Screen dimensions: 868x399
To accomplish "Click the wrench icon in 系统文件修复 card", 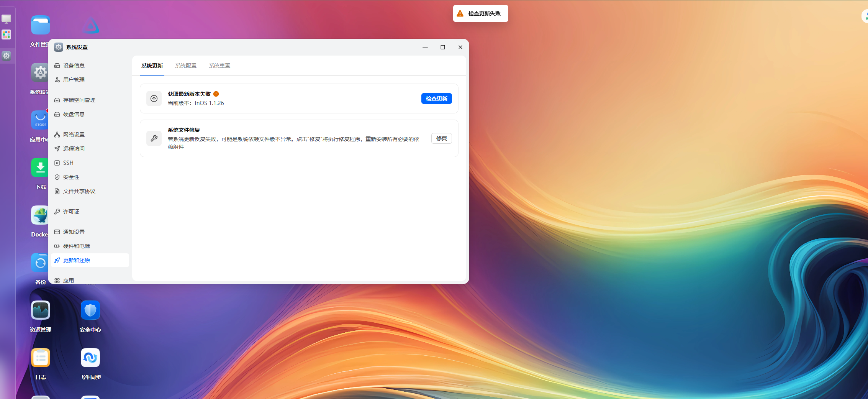I will 154,138.
